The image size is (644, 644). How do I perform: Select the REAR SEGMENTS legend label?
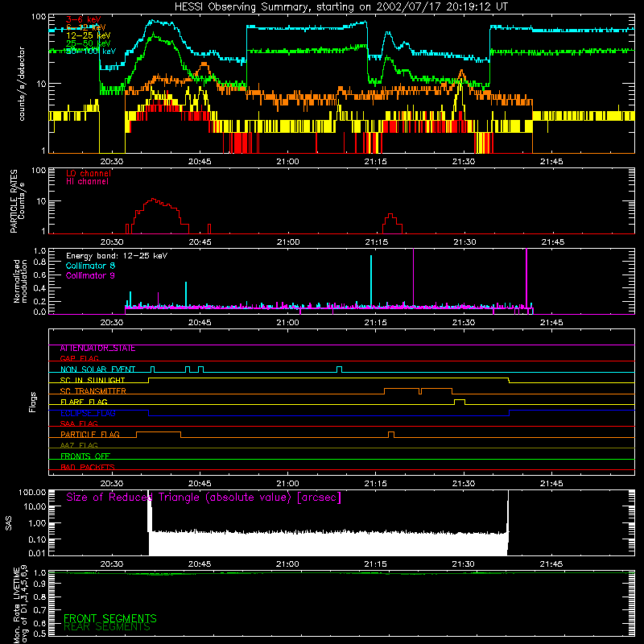tap(107, 627)
